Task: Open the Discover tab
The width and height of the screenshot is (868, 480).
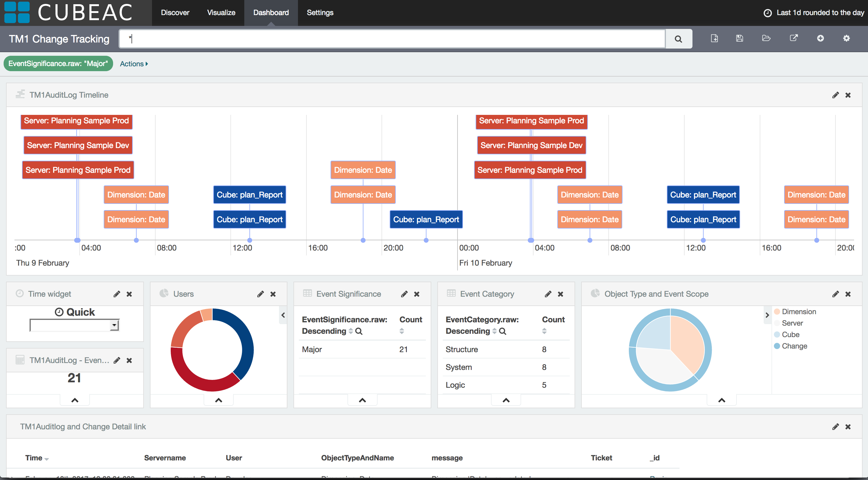Action: click(175, 13)
